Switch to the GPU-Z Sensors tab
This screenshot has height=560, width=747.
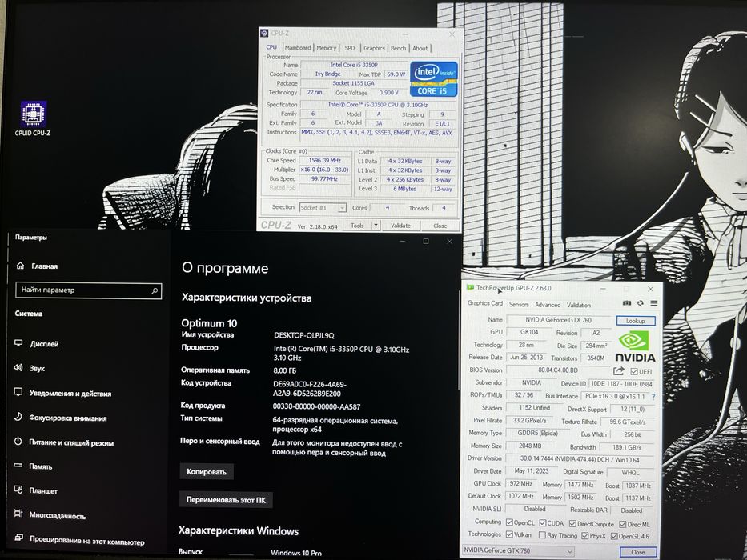click(519, 304)
